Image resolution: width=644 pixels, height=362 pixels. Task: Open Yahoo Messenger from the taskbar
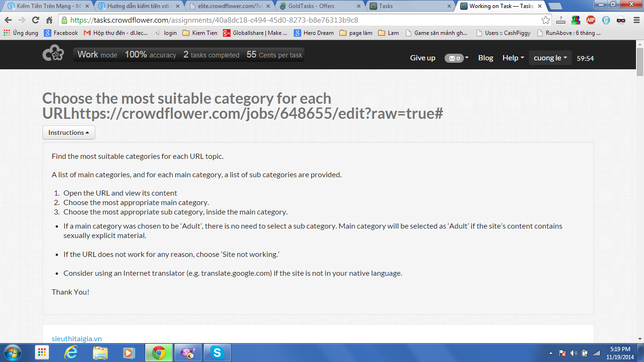pyautogui.click(x=188, y=353)
